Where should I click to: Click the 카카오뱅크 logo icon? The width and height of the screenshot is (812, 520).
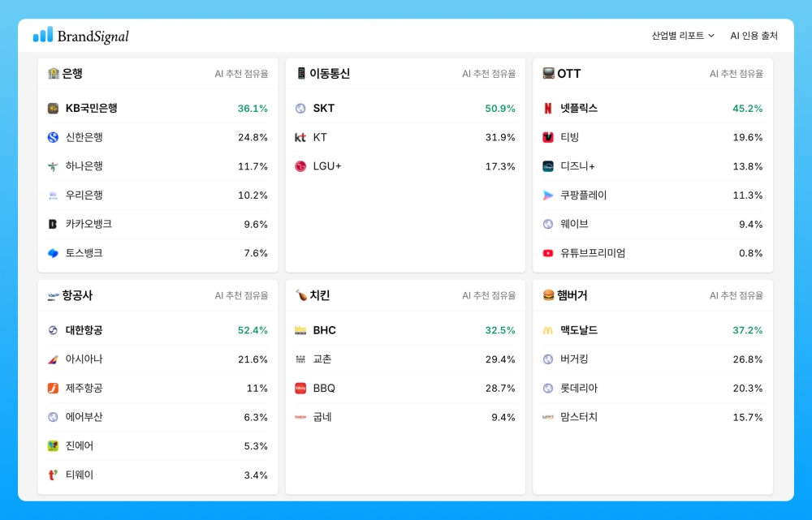pos(53,225)
